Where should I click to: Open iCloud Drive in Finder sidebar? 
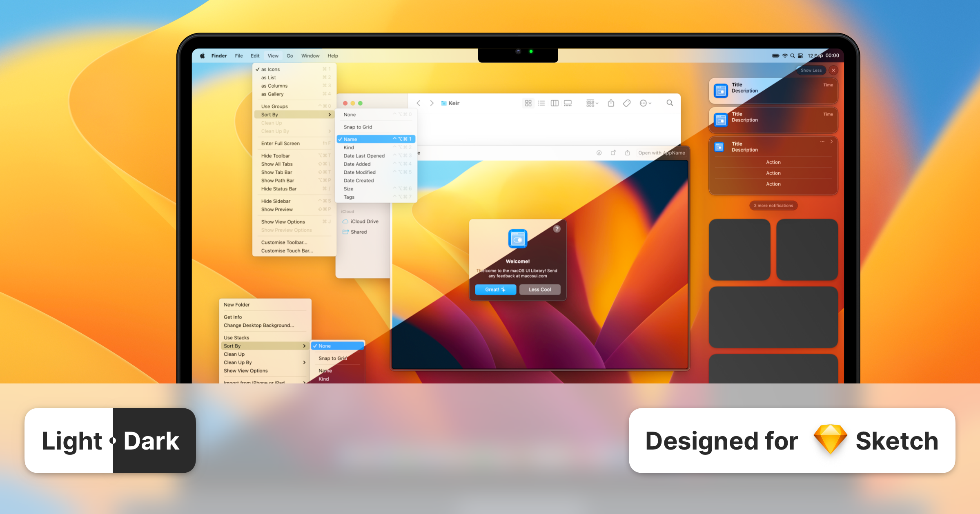click(x=364, y=222)
